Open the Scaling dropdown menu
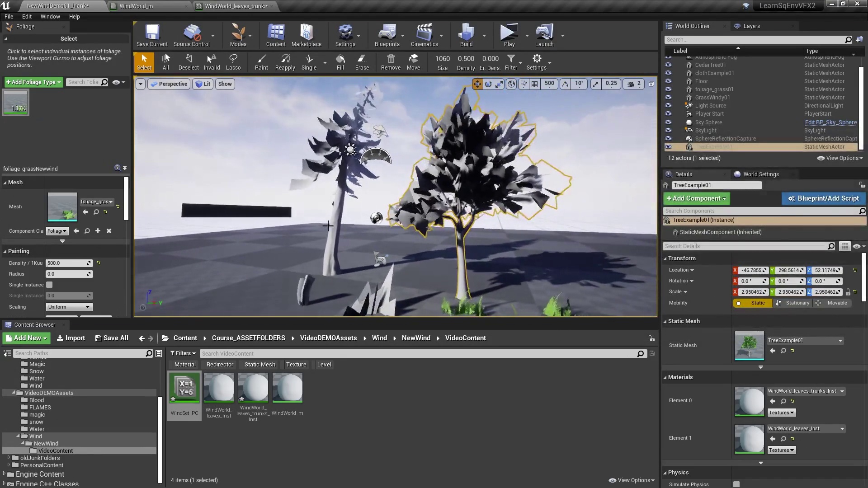The height and width of the screenshot is (488, 868). coord(67,306)
